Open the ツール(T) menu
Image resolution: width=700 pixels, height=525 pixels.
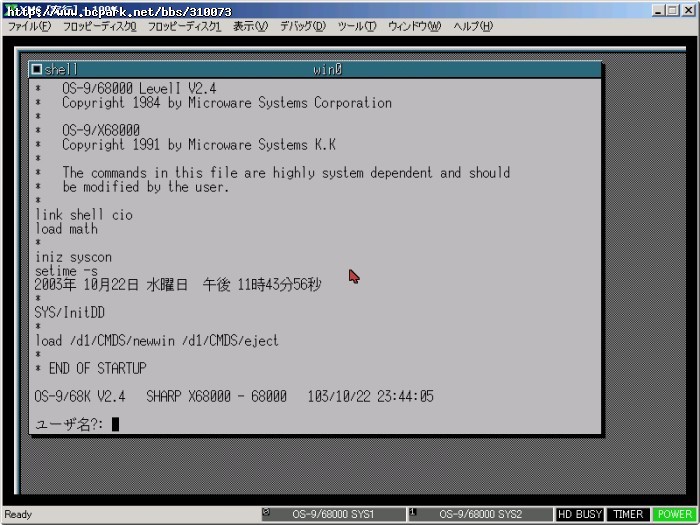click(357, 26)
